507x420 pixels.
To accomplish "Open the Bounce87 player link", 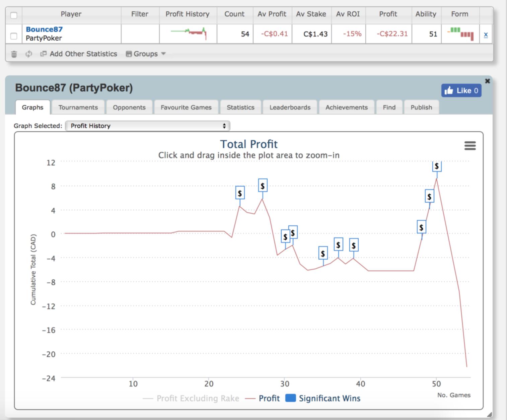I will click(x=44, y=29).
